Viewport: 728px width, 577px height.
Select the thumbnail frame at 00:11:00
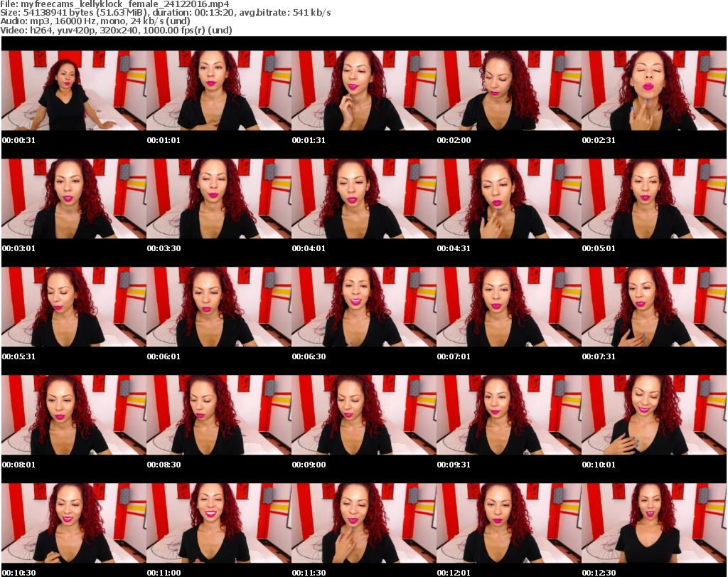[x=219, y=524]
